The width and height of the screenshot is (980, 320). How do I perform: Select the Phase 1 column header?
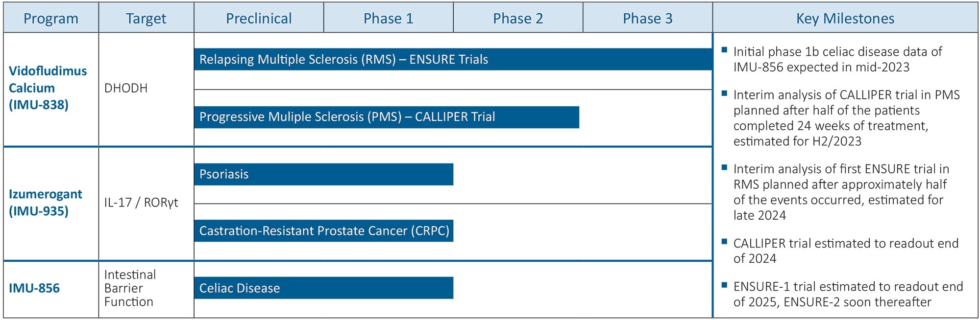pyautogui.click(x=388, y=19)
